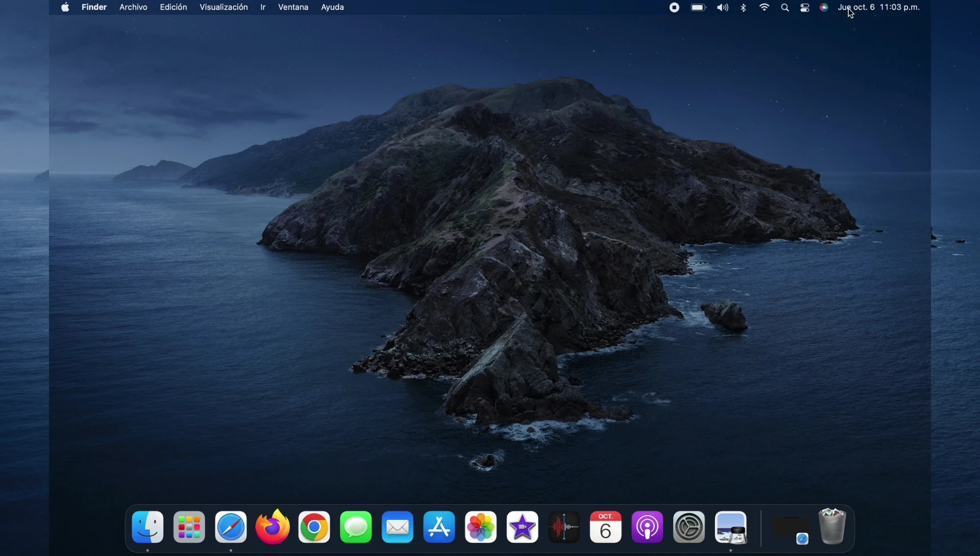Launch iMovie from the Dock
Image resolution: width=980 pixels, height=556 pixels.
pyautogui.click(x=523, y=527)
